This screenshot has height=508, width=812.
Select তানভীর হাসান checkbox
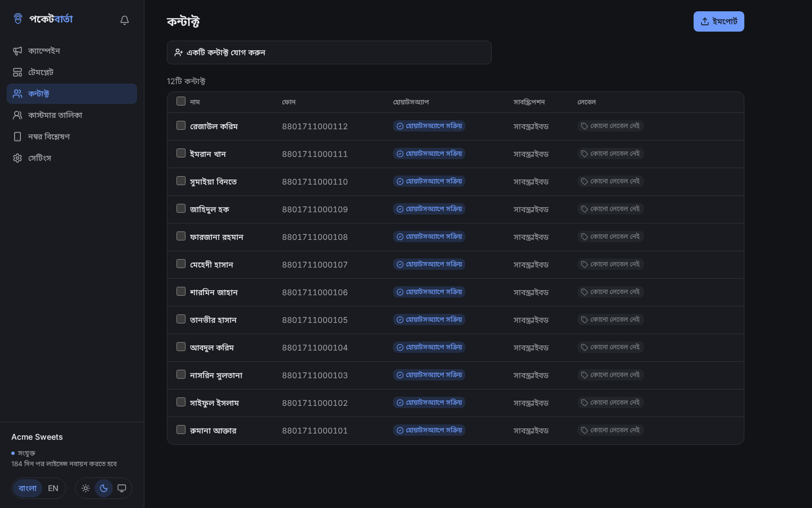click(181, 319)
